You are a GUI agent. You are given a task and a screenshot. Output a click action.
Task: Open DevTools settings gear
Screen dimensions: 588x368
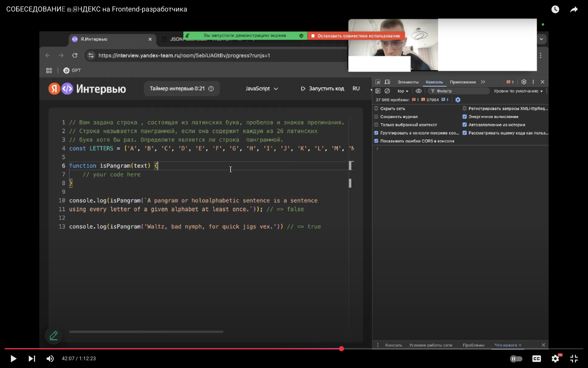coord(524,82)
